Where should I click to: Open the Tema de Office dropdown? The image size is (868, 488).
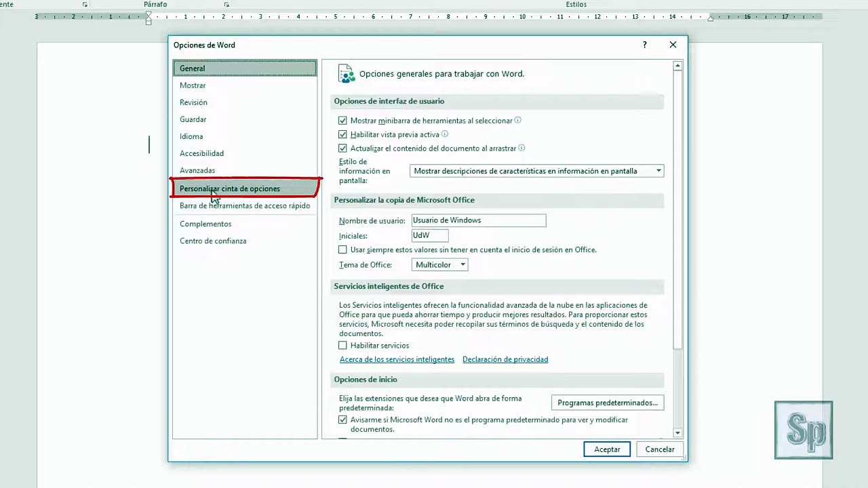point(439,265)
